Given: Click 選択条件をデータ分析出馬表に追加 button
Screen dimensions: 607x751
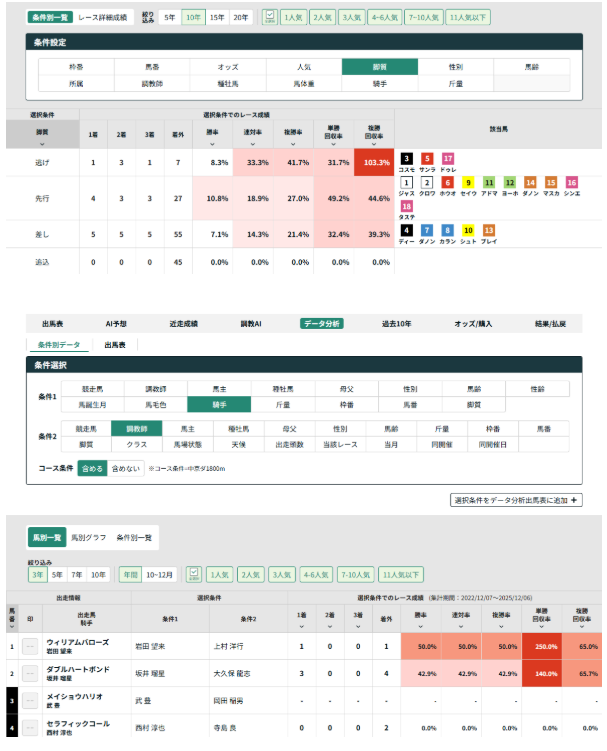Looking at the screenshot, I should pos(516,499).
